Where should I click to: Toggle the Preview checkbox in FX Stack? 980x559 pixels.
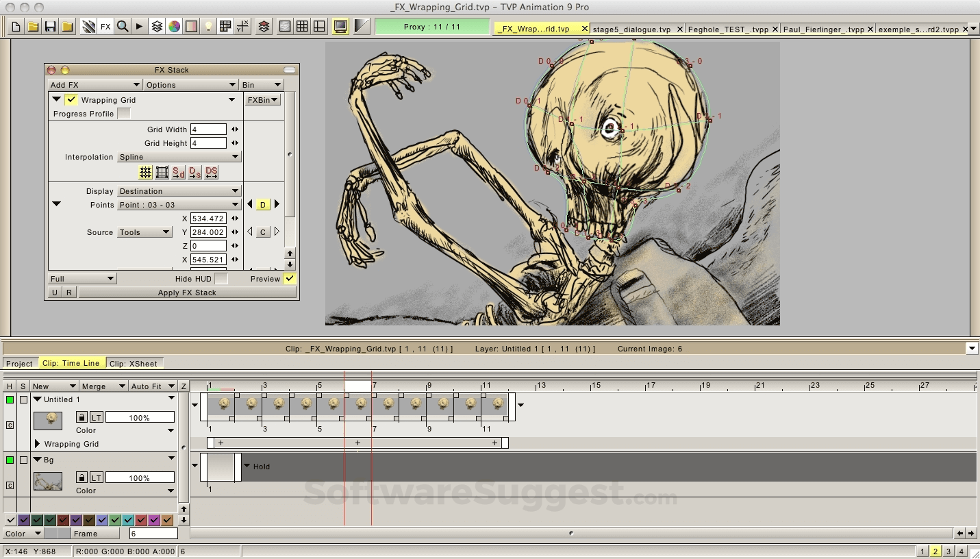pyautogui.click(x=290, y=279)
